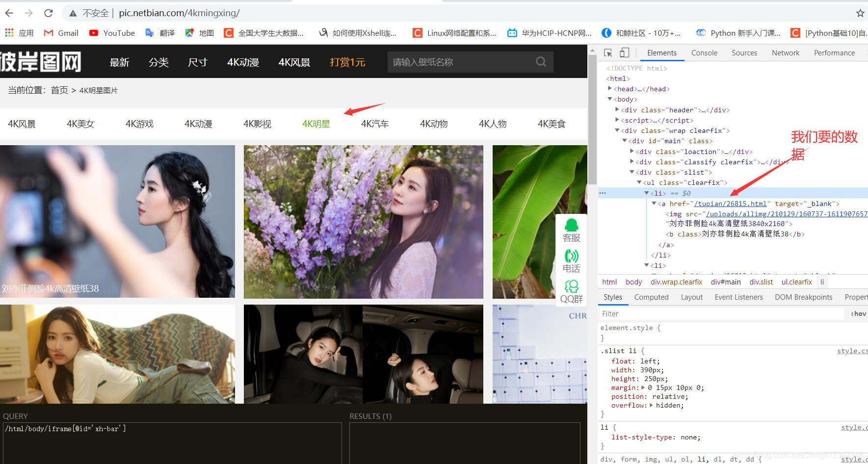Open the /tupian/26815.html href link
Screen dimensions: 868x464
tap(730, 204)
